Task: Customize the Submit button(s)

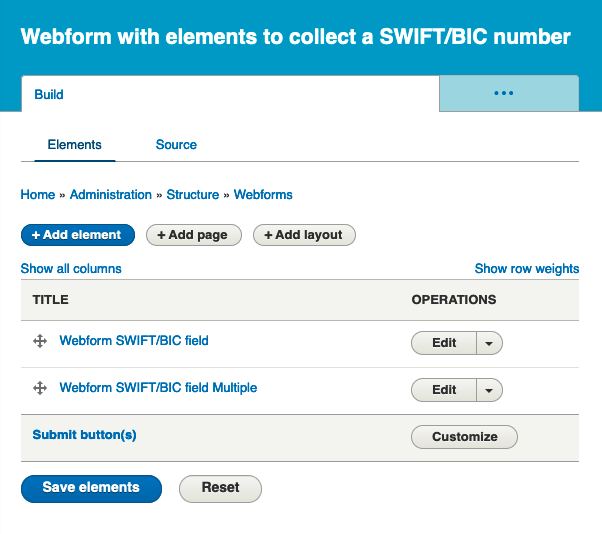Action: [x=465, y=437]
